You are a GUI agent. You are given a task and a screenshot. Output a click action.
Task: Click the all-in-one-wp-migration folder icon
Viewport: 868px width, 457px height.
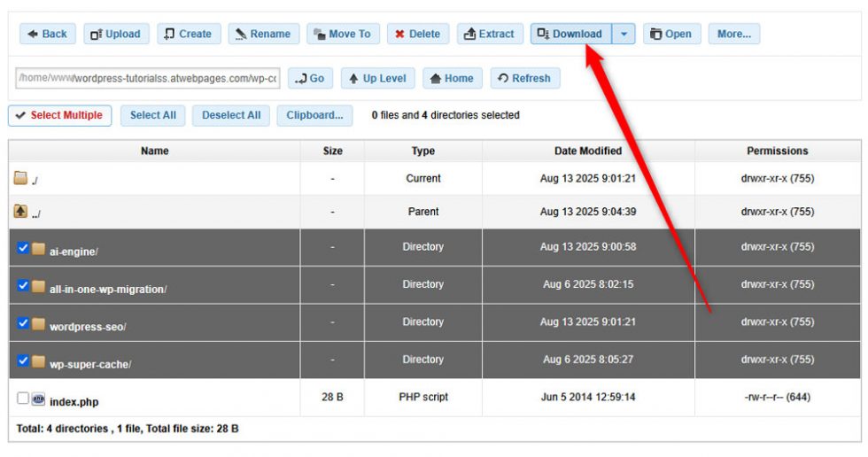[x=38, y=287]
